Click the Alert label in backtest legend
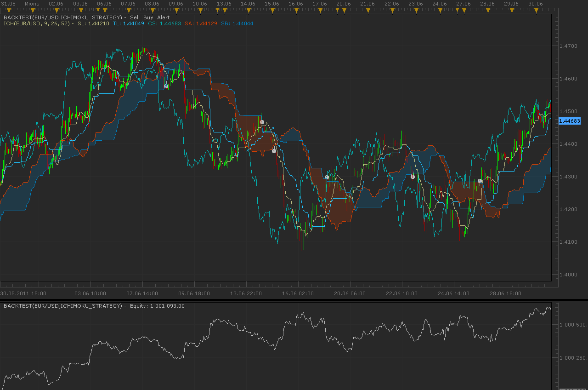The width and height of the screenshot is (588, 390). click(x=164, y=17)
